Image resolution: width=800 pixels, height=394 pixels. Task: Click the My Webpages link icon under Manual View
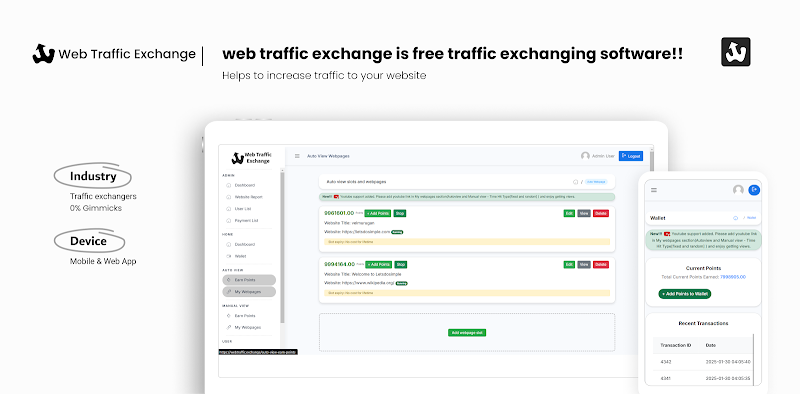point(228,328)
